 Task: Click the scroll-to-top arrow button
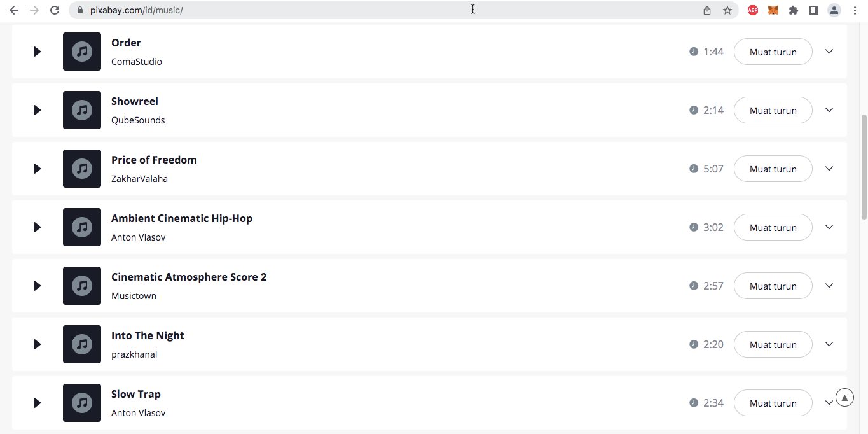point(844,398)
